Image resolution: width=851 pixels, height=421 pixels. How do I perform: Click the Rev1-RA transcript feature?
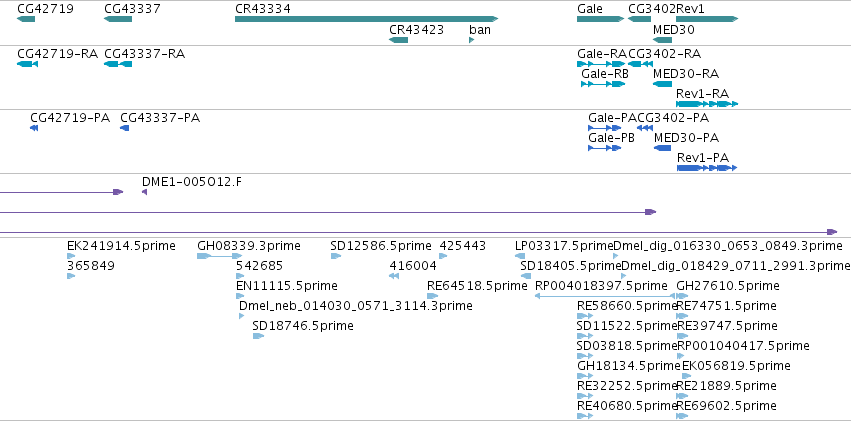(x=707, y=104)
